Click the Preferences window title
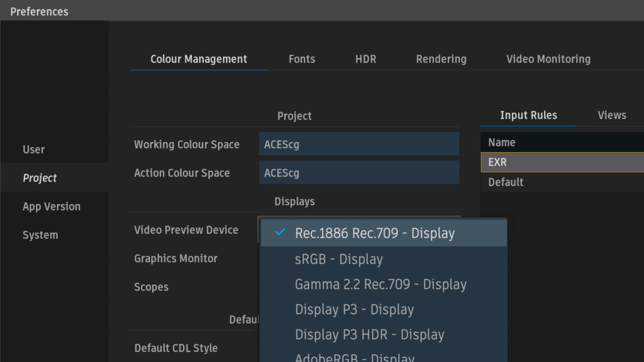 coord(40,11)
